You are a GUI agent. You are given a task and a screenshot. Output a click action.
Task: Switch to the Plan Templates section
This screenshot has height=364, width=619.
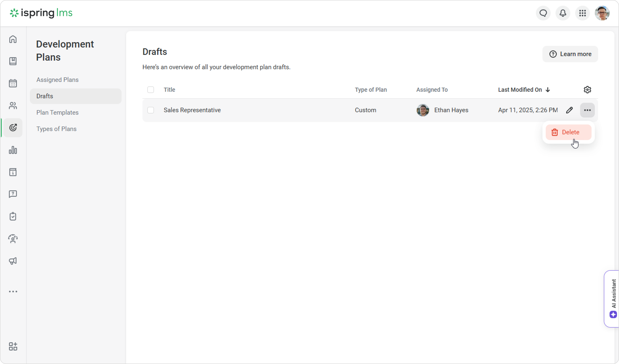click(58, 112)
